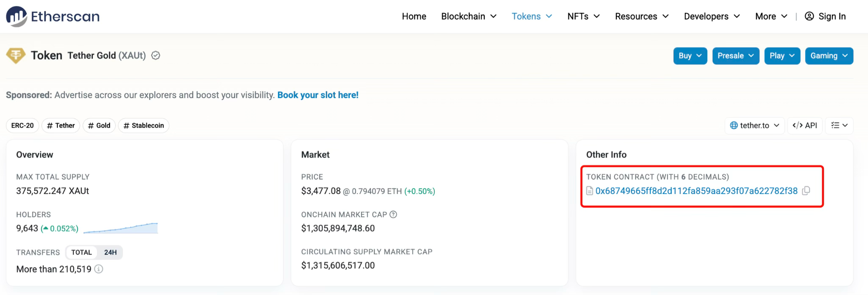Click the Etherscan logo icon
Screen dimensions: 868x295
[x=16, y=17]
